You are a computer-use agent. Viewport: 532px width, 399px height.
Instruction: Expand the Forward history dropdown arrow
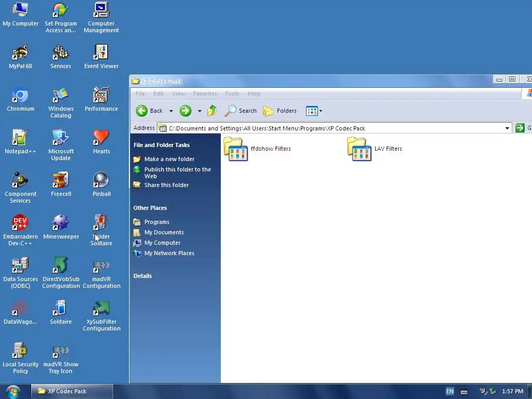199,111
